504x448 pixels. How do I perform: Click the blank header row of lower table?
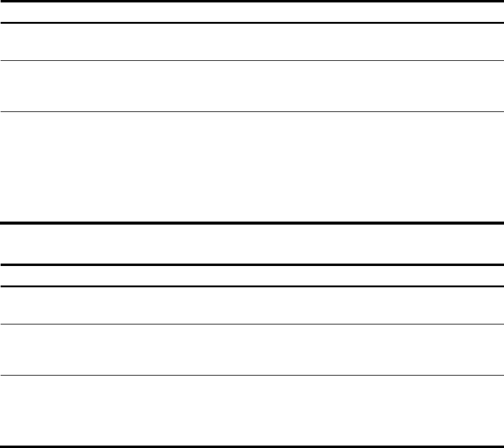(252, 276)
